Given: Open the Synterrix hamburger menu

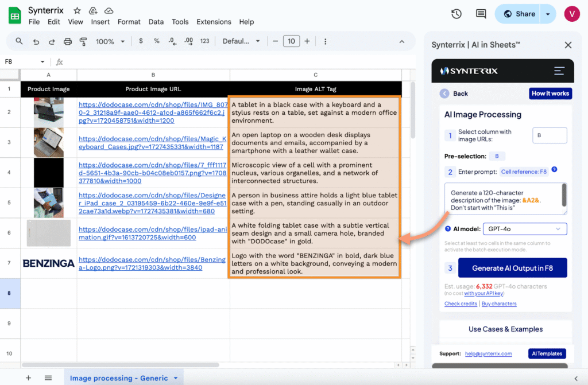Looking at the screenshot, I should click(559, 71).
